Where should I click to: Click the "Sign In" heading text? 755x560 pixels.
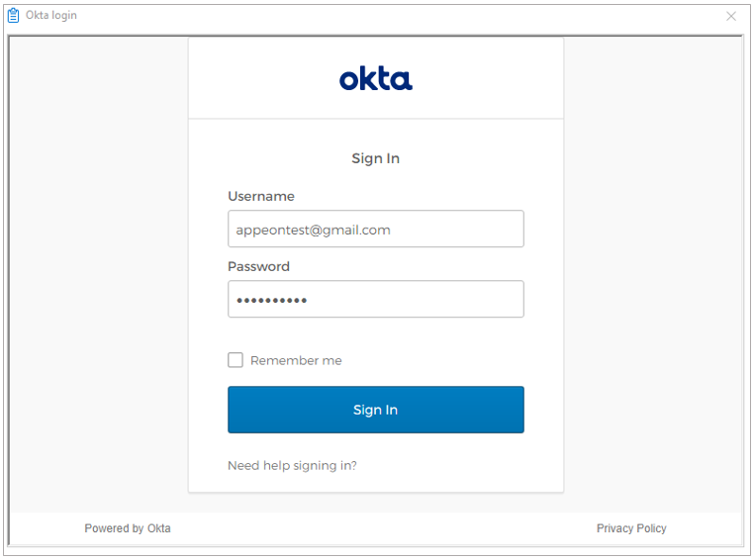[x=376, y=158]
